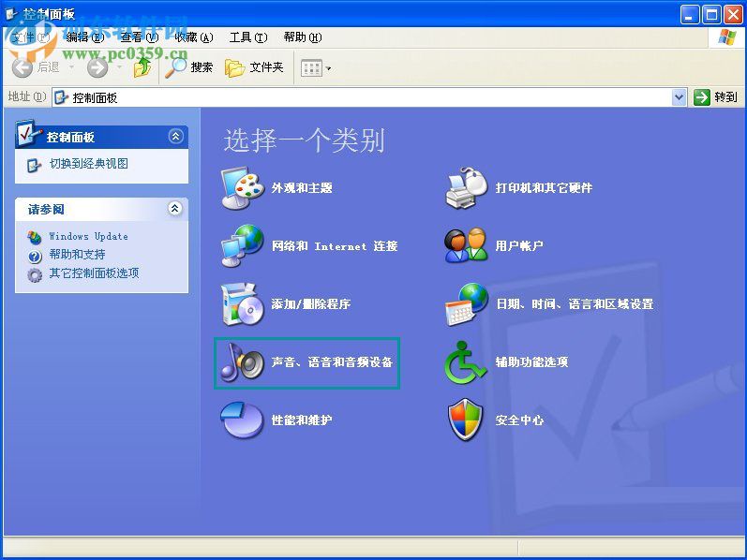Click the 后退 back arrow button
Viewport: 747px width, 560px height.
[x=22, y=67]
